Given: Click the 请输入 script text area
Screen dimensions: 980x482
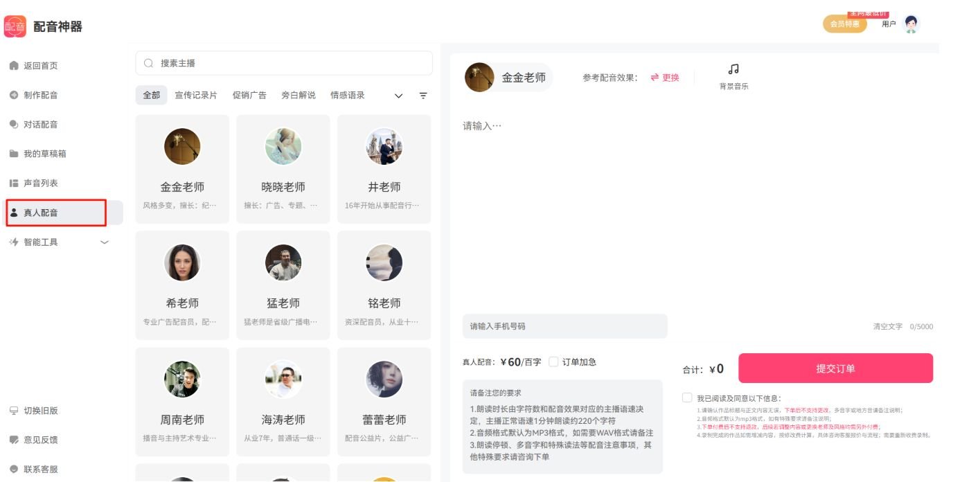Looking at the screenshot, I should [698, 211].
